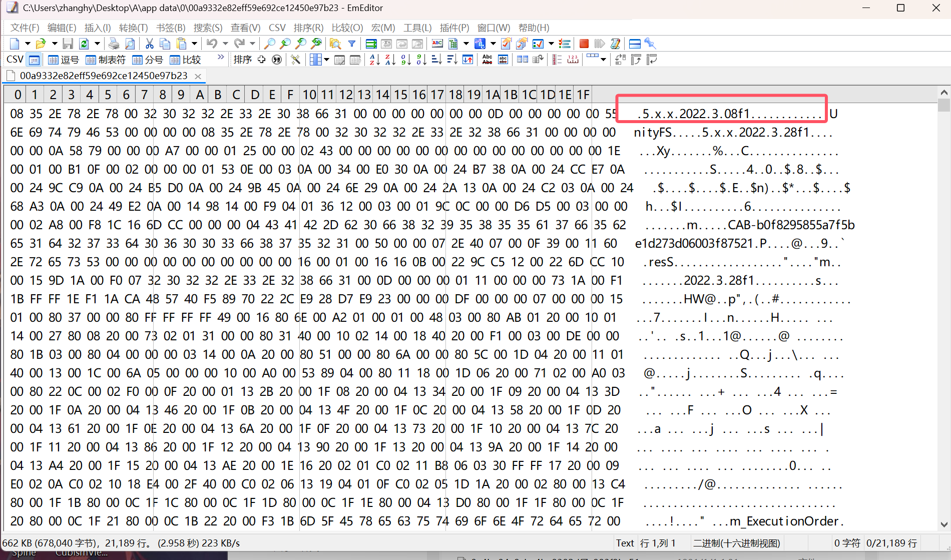Viewport: 951px width, 560px height.
Task: Expand the Reload dropdown arrow
Action: coord(97,44)
